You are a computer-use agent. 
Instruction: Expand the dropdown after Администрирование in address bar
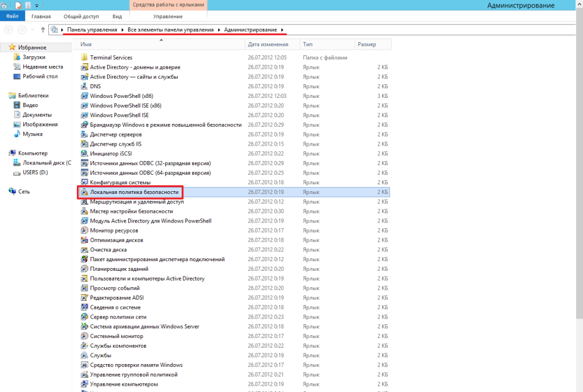tap(282, 30)
